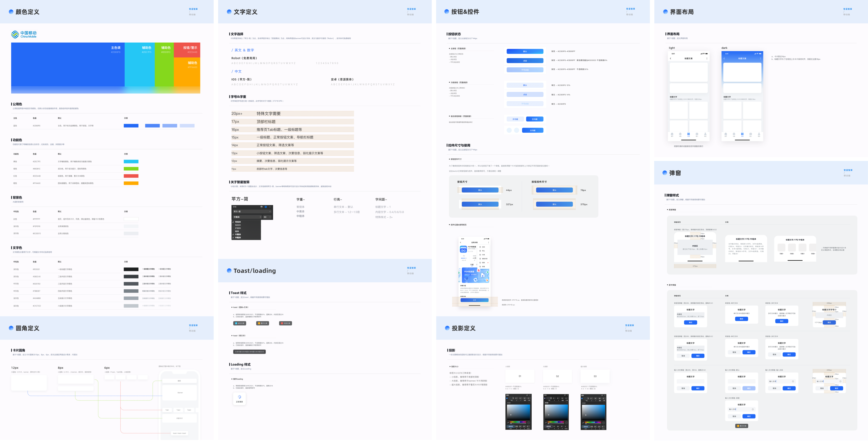The image size is (868, 441).
Task: Click primary 默认 gradient button under 按钮状态
Action: (x=525, y=52)
